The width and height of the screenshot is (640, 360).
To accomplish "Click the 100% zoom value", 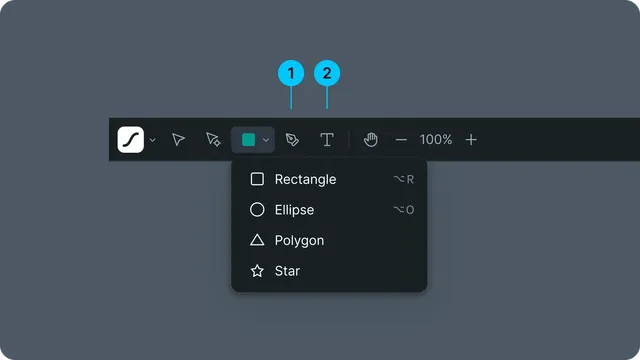I will pos(436,140).
